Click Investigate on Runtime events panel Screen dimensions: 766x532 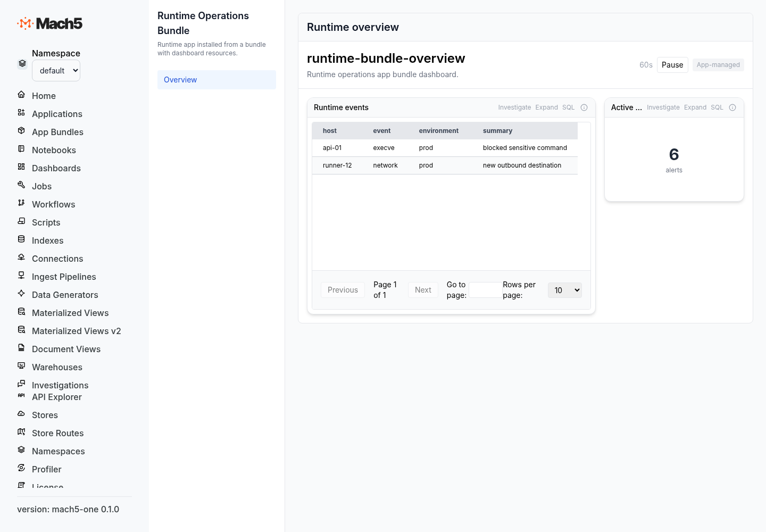(x=514, y=107)
